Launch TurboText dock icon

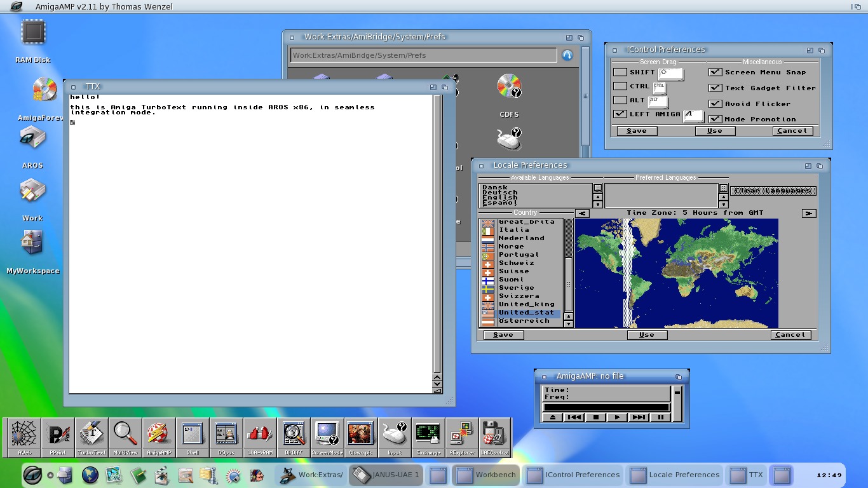point(92,437)
